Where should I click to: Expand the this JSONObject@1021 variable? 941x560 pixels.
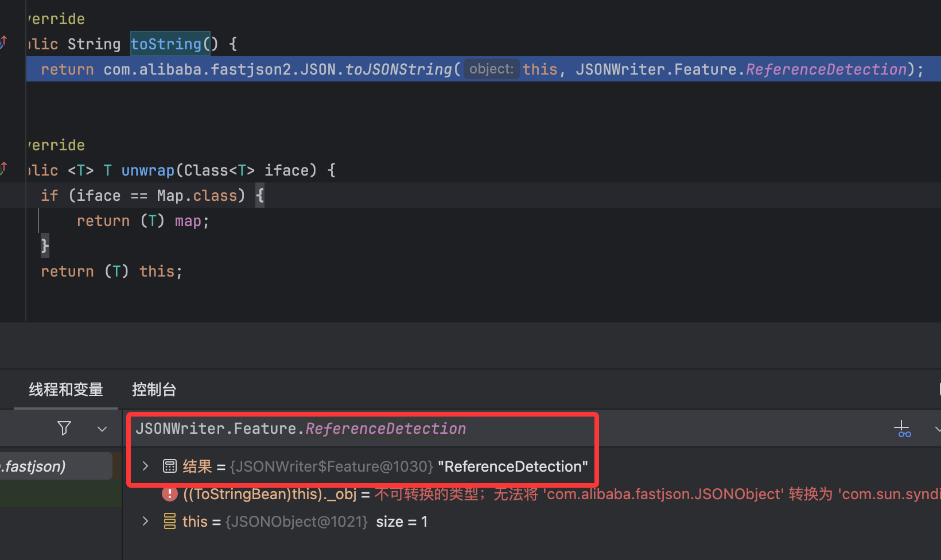pos(146,521)
